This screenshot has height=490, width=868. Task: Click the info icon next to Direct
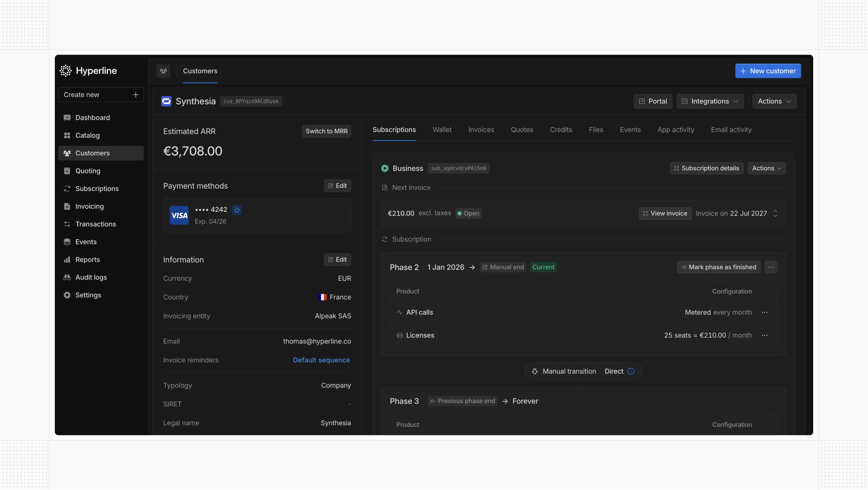pos(631,371)
